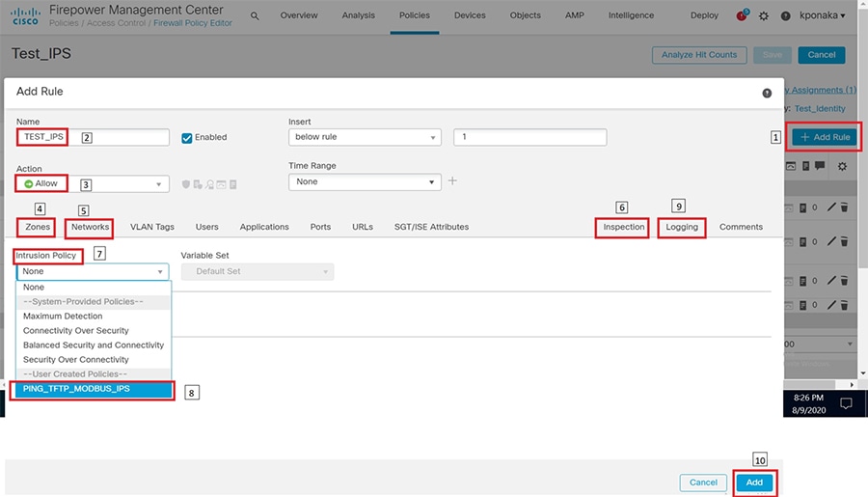
Task: Open the system settings gear in header
Action: pyautogui.click(x=764, y=16)
